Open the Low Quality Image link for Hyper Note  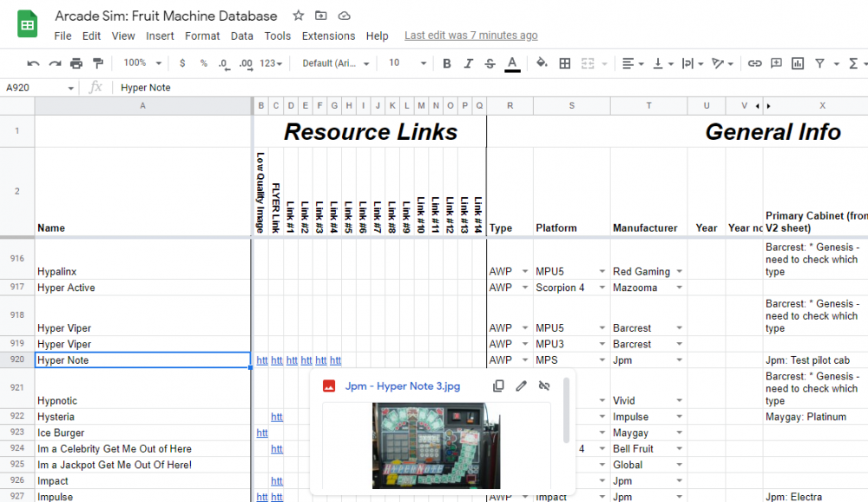(x=262, y=360)
